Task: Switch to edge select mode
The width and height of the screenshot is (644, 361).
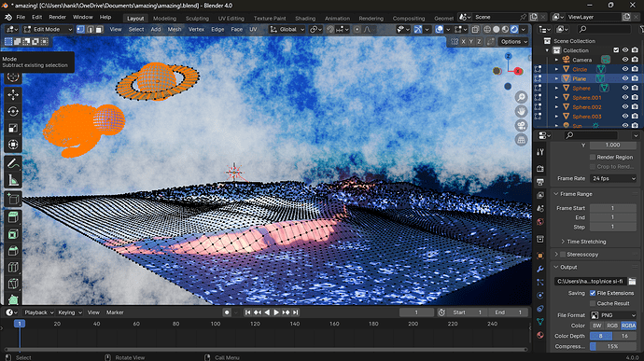Action: [x=90, y=29]
